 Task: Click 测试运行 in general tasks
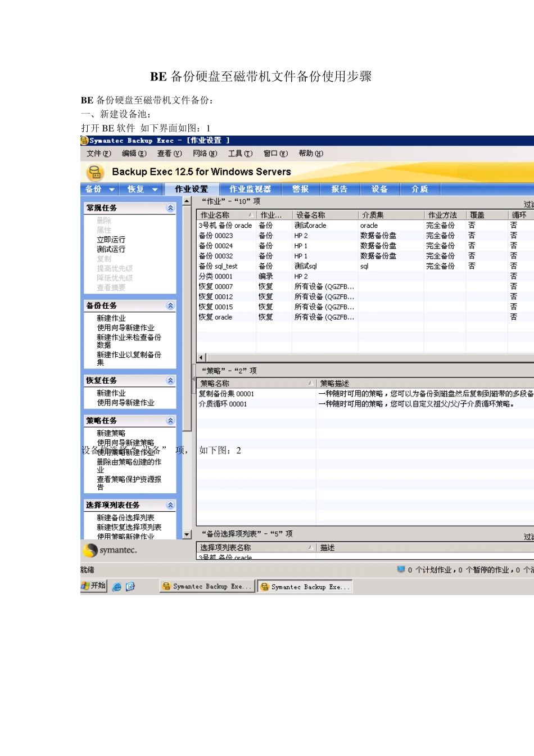pos(111,249)
